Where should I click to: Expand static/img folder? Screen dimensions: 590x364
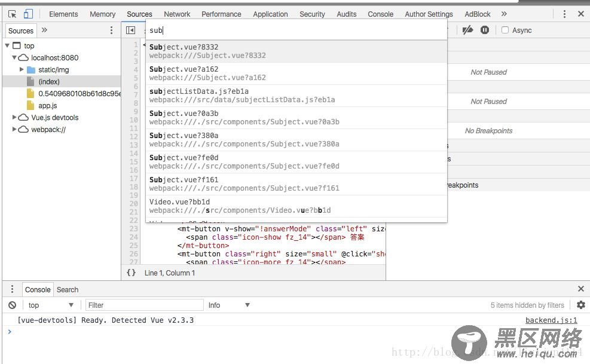click(22, 70)
